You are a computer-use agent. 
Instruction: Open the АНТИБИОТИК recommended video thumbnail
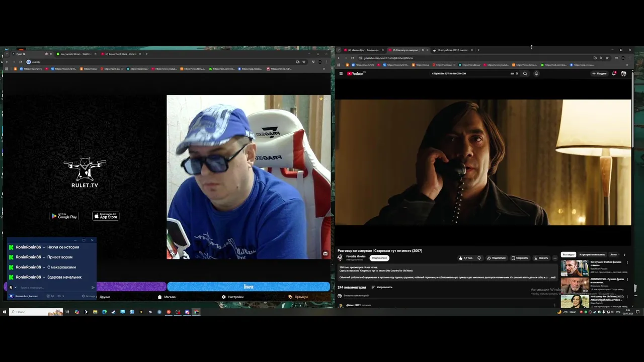575,285
